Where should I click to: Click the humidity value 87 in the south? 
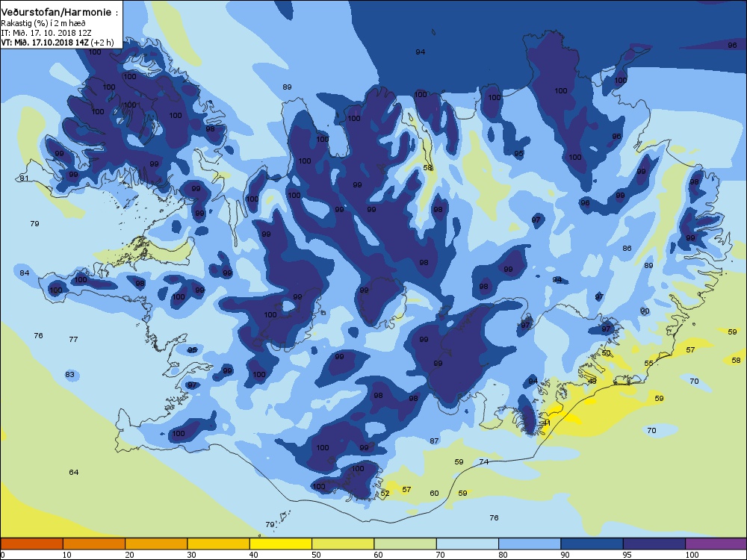click(x=434, y=441)
